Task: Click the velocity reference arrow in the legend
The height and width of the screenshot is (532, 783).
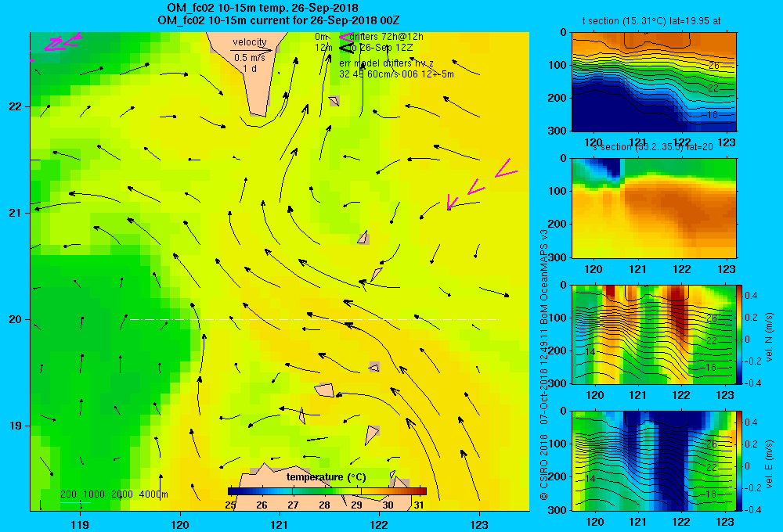Action: 251,50
